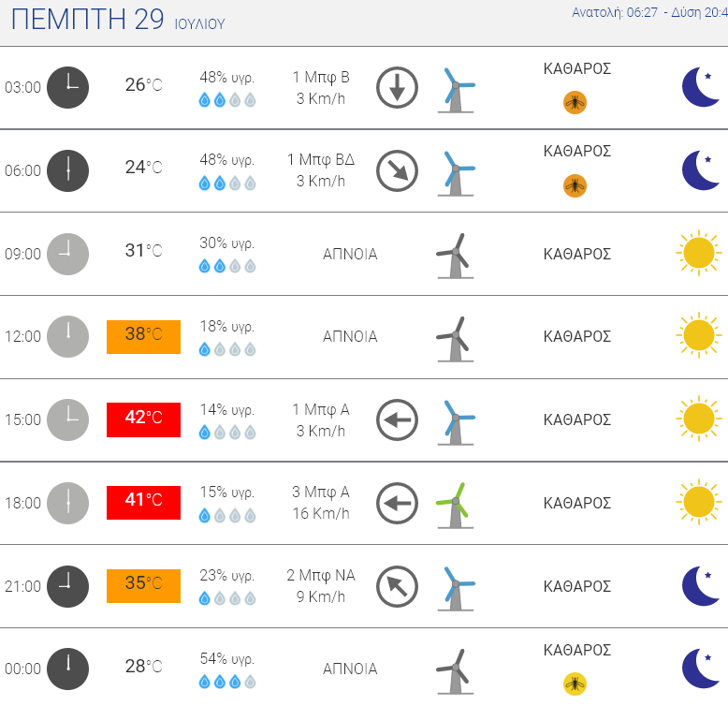This screenshot has width=728, height=706.
Task: Click the southeast wind arrow at 21:00
Action: 397,587
